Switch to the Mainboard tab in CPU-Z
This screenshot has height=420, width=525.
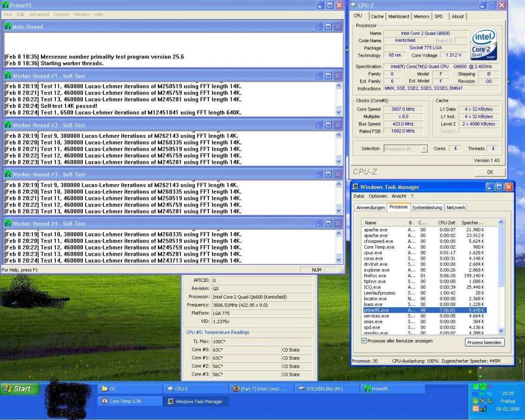tap(399, 16)
